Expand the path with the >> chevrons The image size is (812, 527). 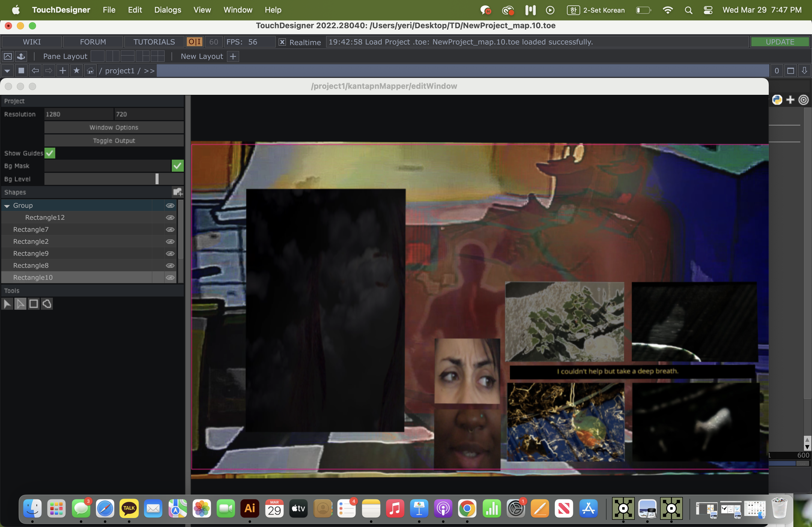tap(149, 71)
